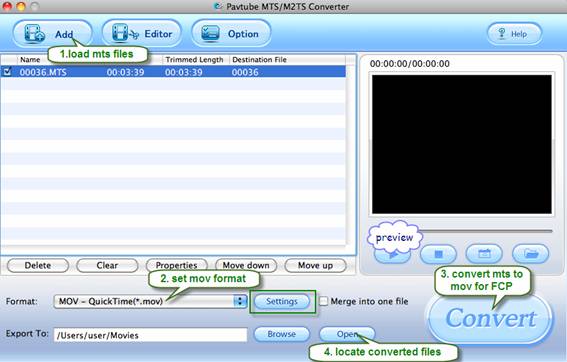The width and height of the screenshot is (567, 362).
Task: Click the Export To path field
Action: 150,335
